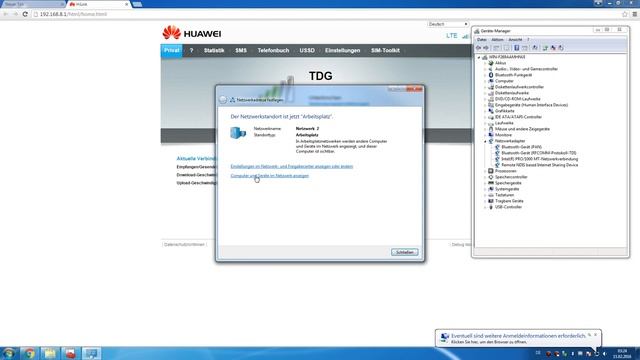Click 'Computer und Geräte im Netzwerk anzeigen' link
Screen dimensions: 640x360
[x=269, y=176]
